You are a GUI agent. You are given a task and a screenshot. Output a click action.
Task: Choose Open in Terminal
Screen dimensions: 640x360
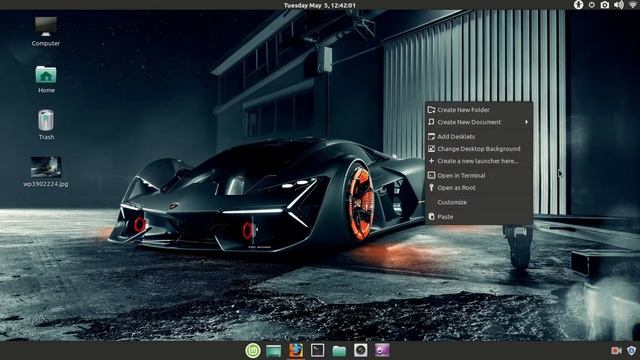pyautogui.click(x=479, y=176)
